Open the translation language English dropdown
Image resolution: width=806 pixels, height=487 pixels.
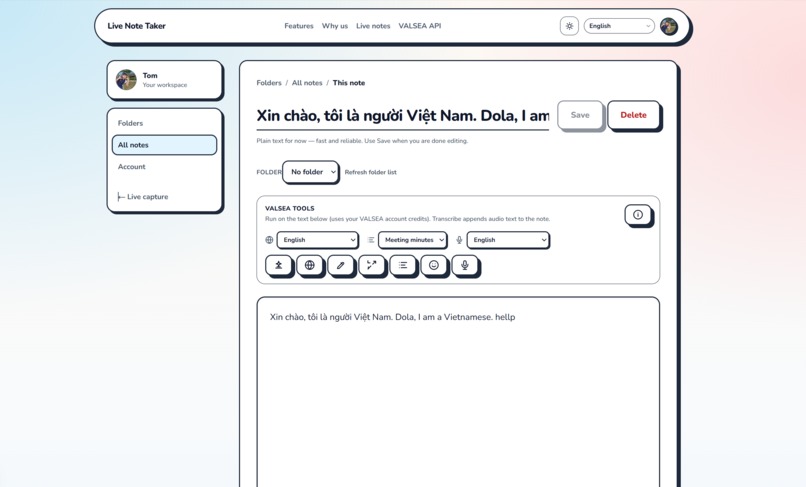point(317,240)
